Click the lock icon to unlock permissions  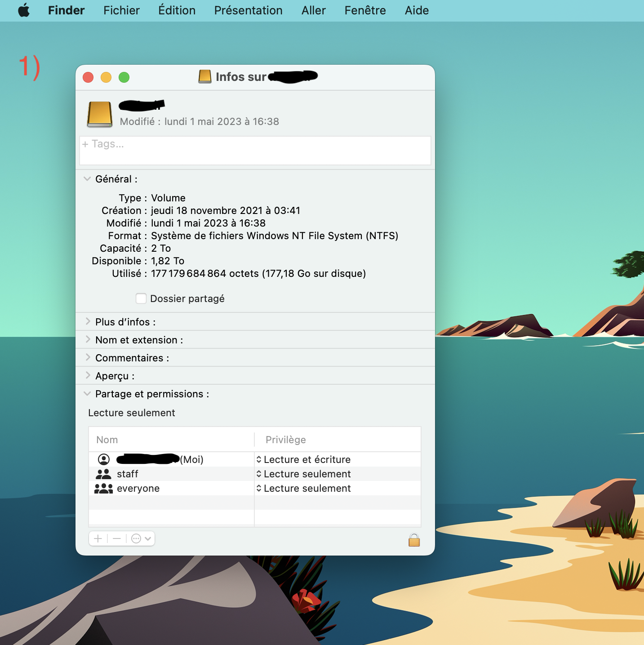click(x=414, y=539)
